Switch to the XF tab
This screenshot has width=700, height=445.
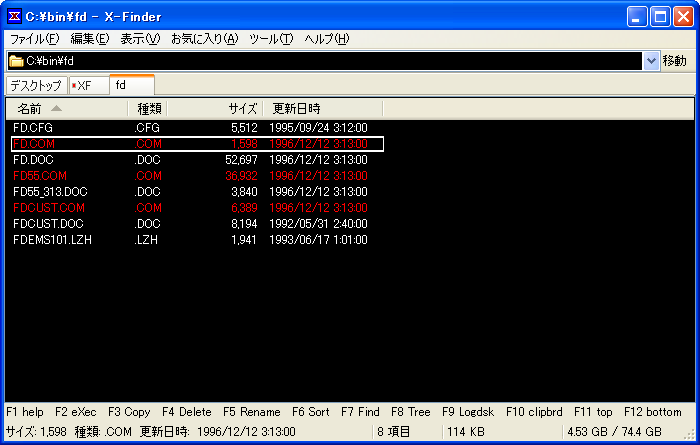coord(88,85)
